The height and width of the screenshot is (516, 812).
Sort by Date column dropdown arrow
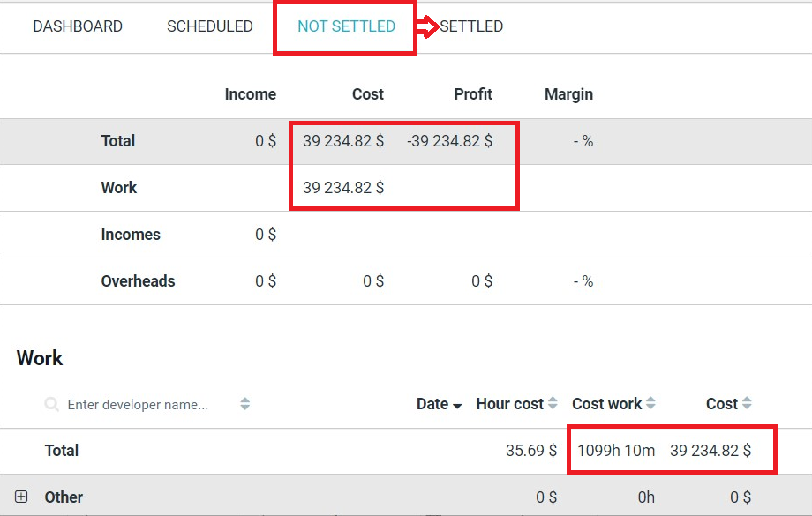457,406
